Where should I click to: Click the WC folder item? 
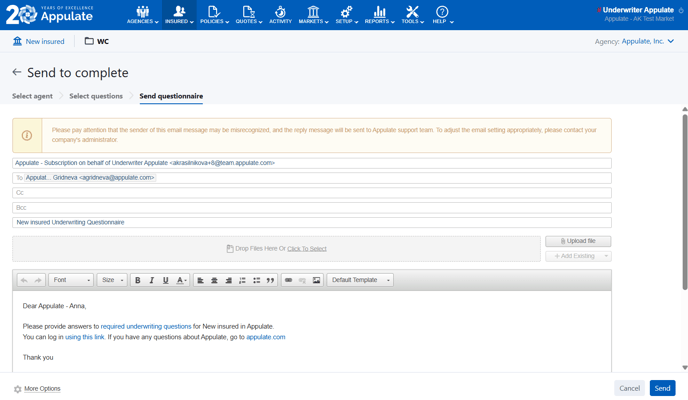coord(97,41)
